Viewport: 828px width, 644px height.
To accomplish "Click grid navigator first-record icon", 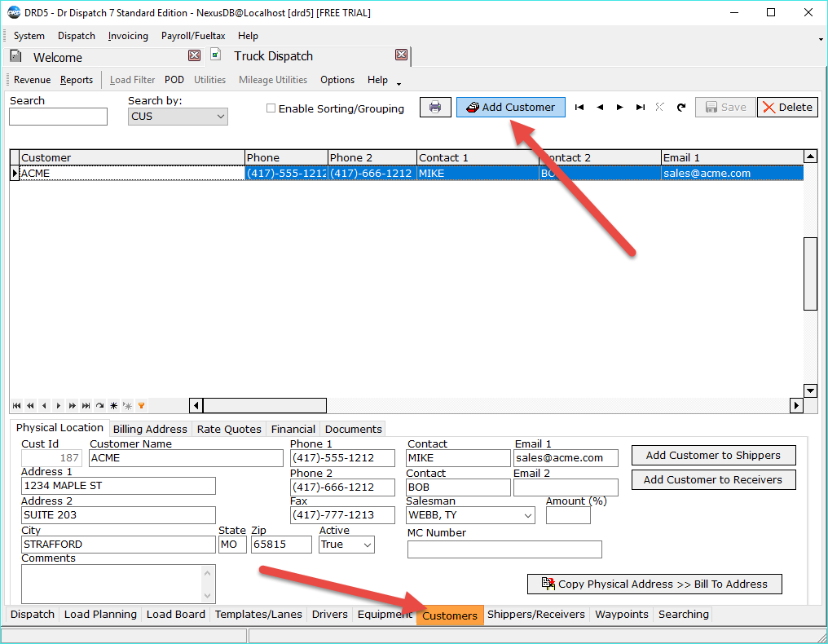I will point(17,406).
